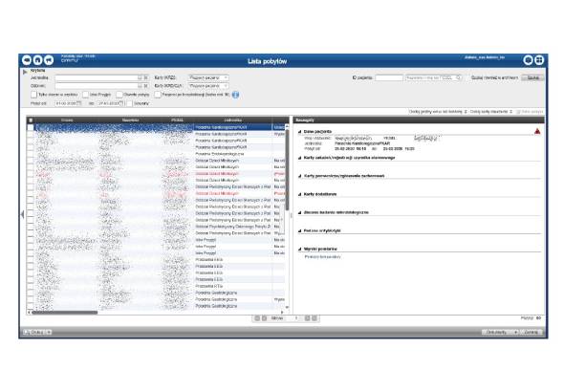Click the table's horizontal scrollbar thumb
This screenshot has width=564, height=392.
pos(65,313)
